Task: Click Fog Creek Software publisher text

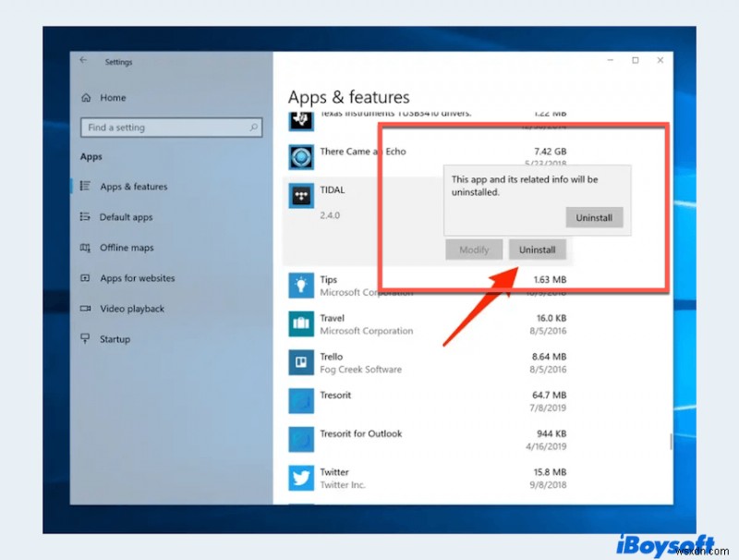Action: click(x=360, y=370)
